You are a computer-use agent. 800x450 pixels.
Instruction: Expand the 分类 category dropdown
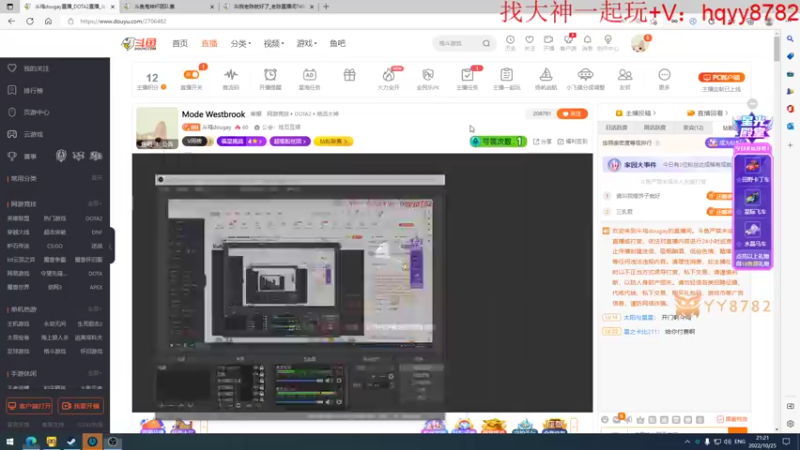240,43
